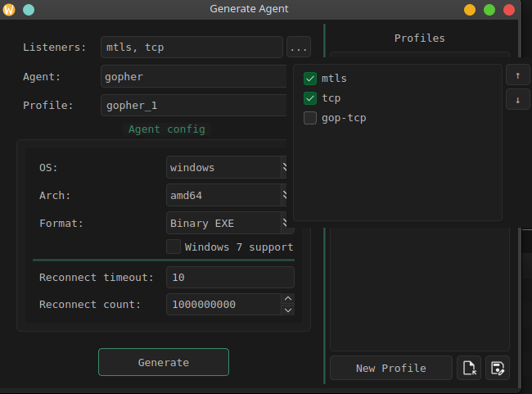
Task: Increase Reconnect count with up stepper
Action: [287, 299]
